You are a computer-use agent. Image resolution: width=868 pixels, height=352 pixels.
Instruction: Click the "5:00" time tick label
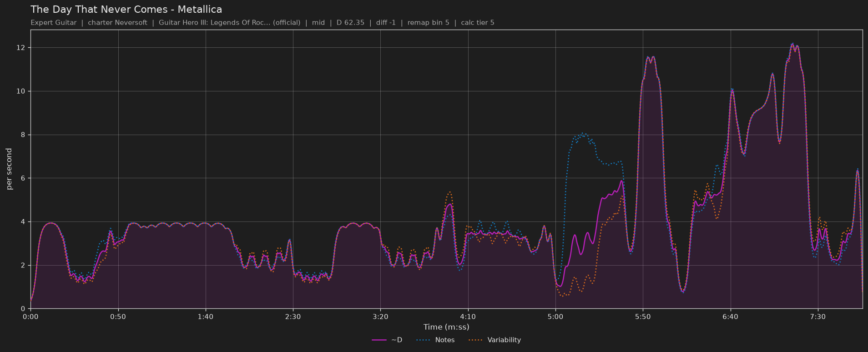(x=555, y=317)
